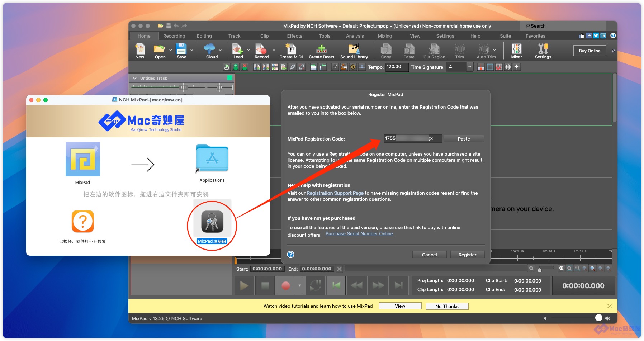Click the orange question mark repair icon

tap(83, 221)
